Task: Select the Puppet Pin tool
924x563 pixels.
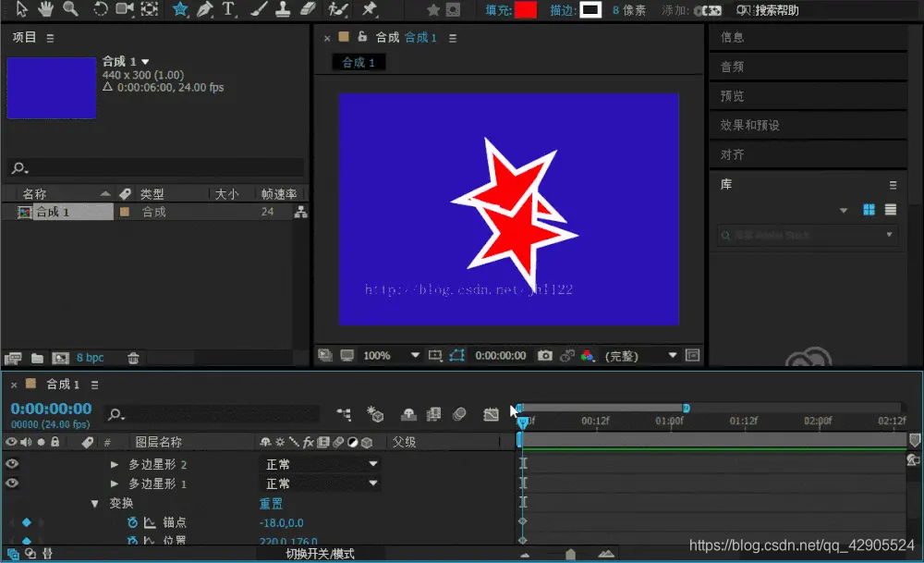Action: click(x=369, y=9)
